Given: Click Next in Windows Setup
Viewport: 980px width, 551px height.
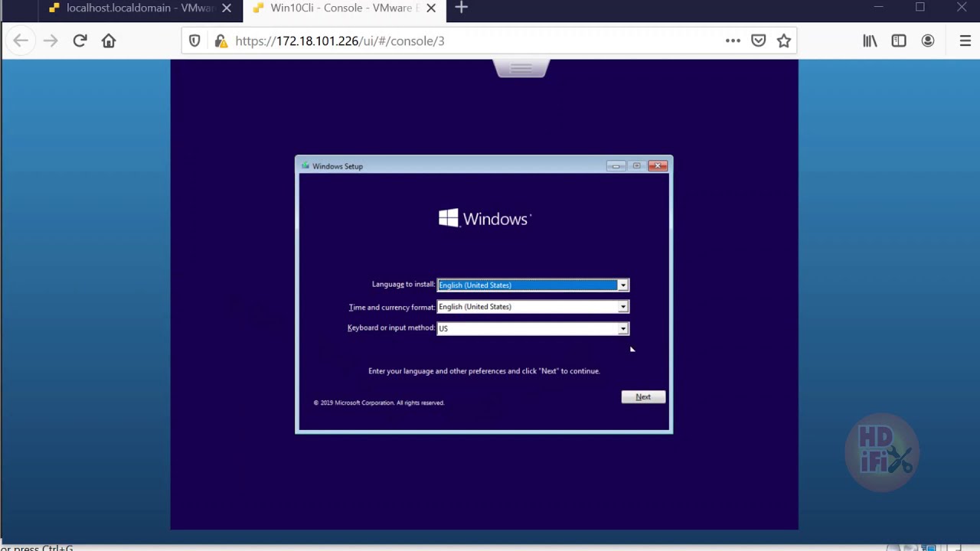Looking at the screenshot, I should tap(643, 397).
